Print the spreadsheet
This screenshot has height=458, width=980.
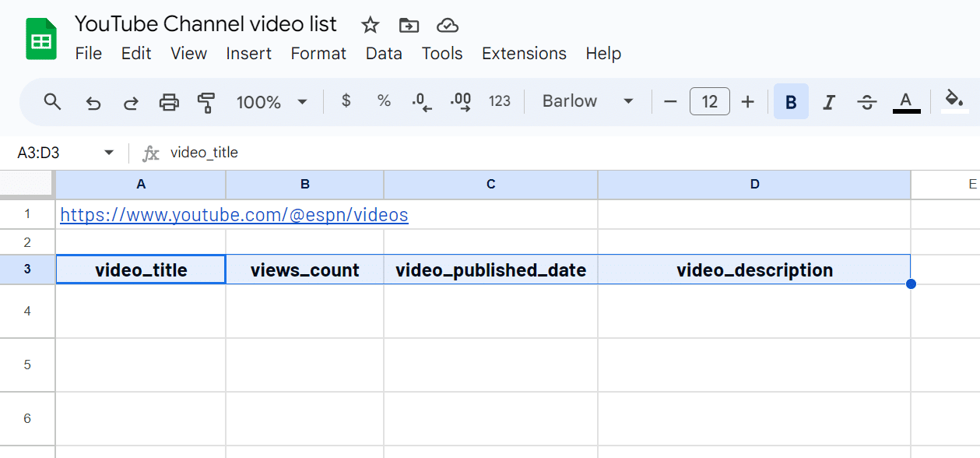(169, 102)
